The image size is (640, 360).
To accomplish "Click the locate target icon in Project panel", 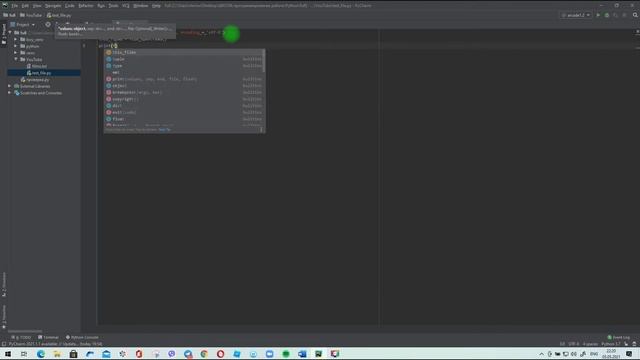I will [x=48, y=24].
